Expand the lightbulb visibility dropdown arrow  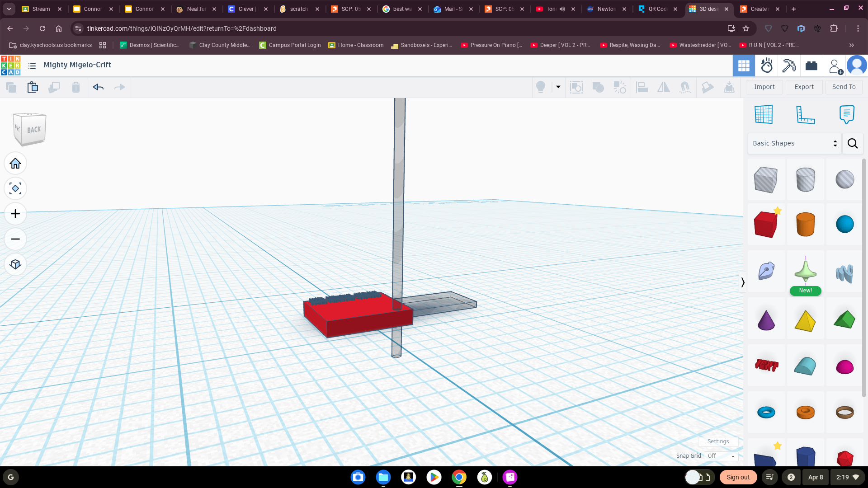click(x=558, y=87)
